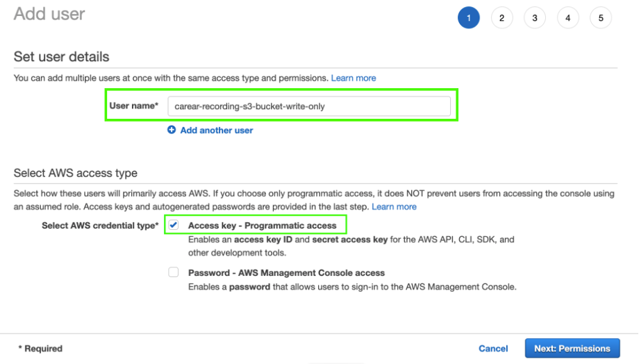Select step 1 indicator circle
This screenshot has height=364, width=639.
tap(469, 17)
